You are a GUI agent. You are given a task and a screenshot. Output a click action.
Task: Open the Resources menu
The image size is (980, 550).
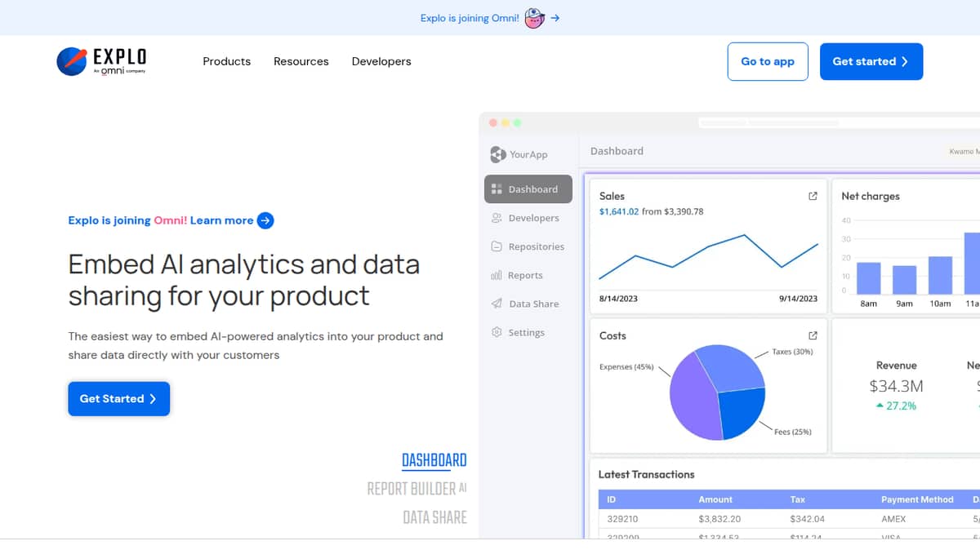click(301, 61)
